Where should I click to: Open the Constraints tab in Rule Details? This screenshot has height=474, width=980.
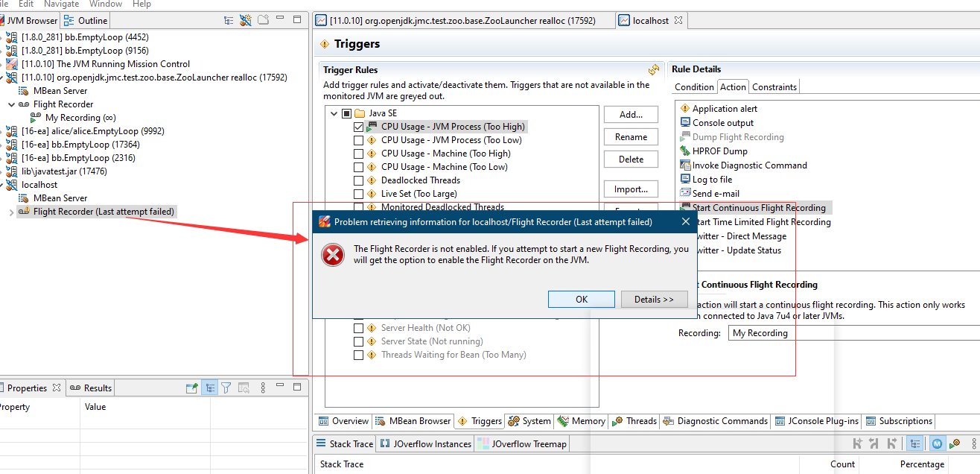774,87
